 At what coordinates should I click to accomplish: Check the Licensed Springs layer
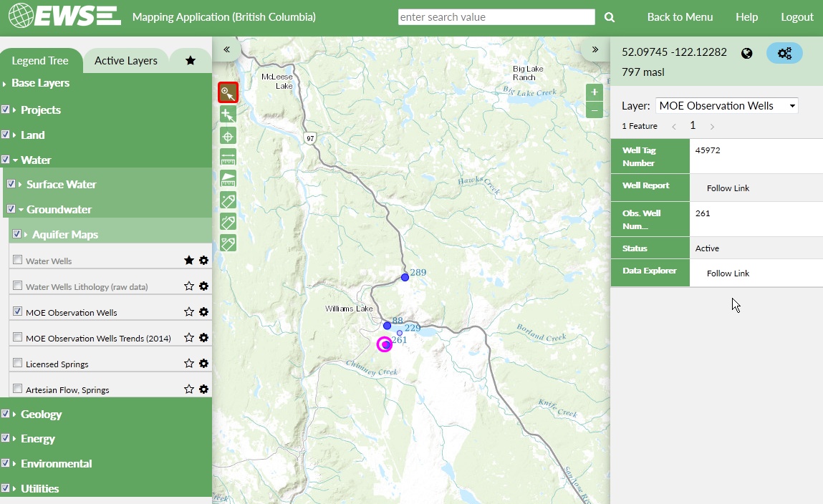[x=17, y=362]
